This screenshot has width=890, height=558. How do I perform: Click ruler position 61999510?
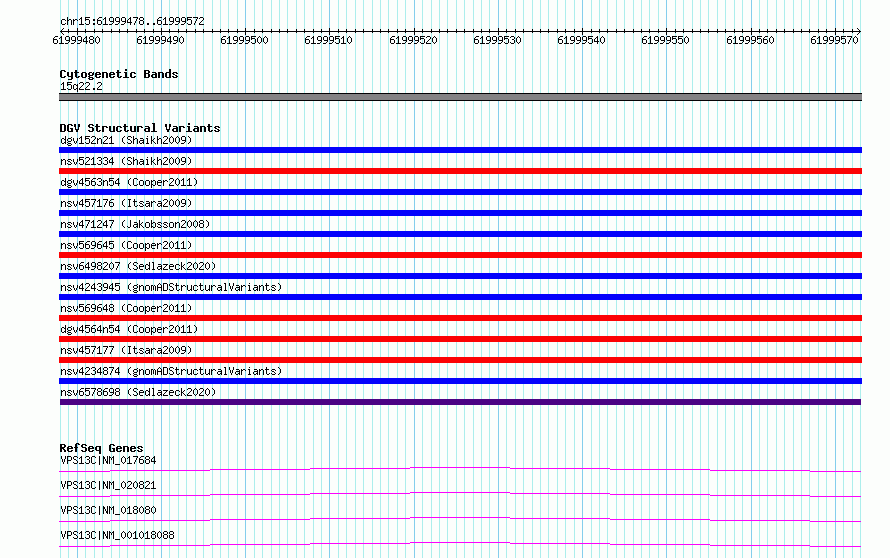tap(329, 40)
